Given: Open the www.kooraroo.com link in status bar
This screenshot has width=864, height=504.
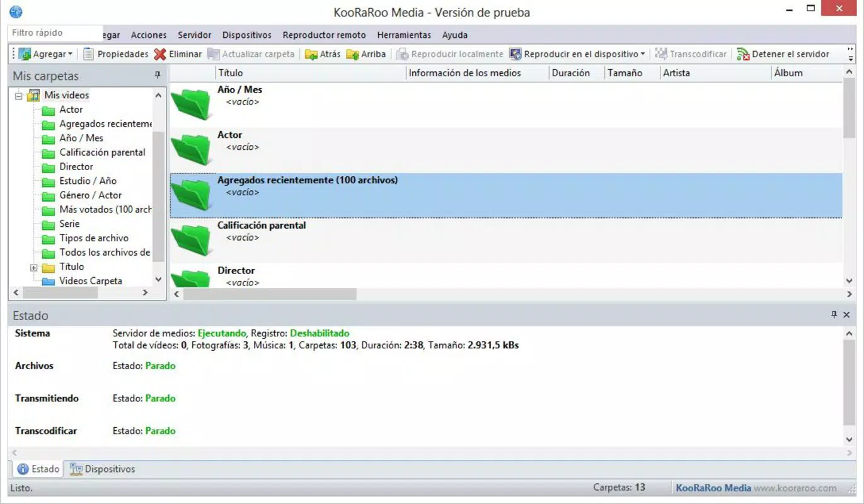Looking at the screenshot, I should (795, 488).
